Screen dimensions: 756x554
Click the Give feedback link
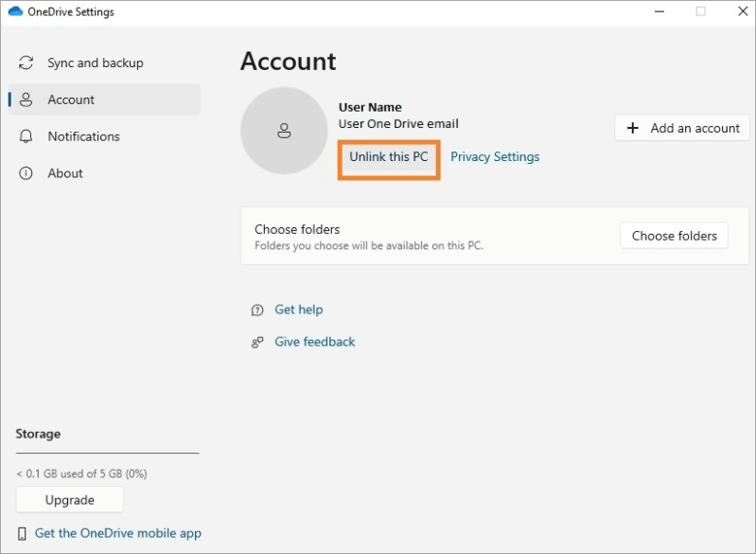(x=315, y=342)
